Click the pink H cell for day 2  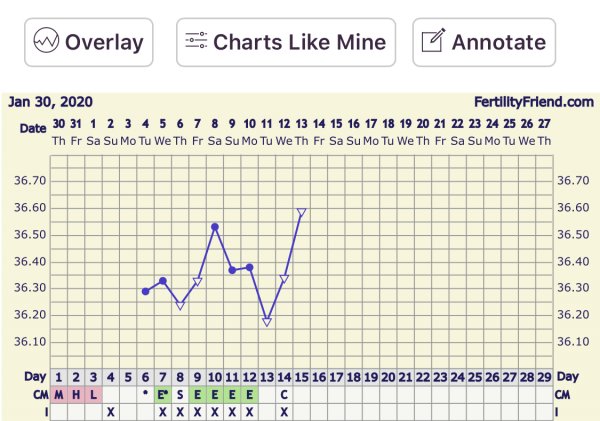[76, 394]
